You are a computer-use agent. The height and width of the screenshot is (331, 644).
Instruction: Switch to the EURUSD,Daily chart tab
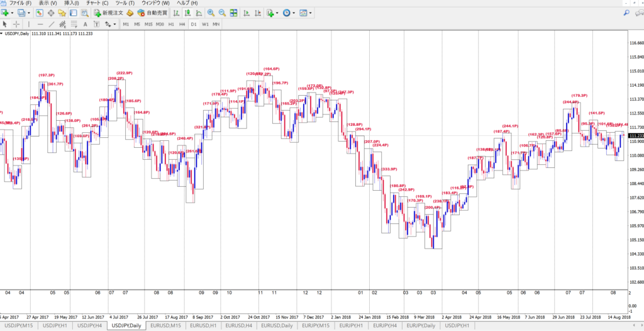(276, 326)
